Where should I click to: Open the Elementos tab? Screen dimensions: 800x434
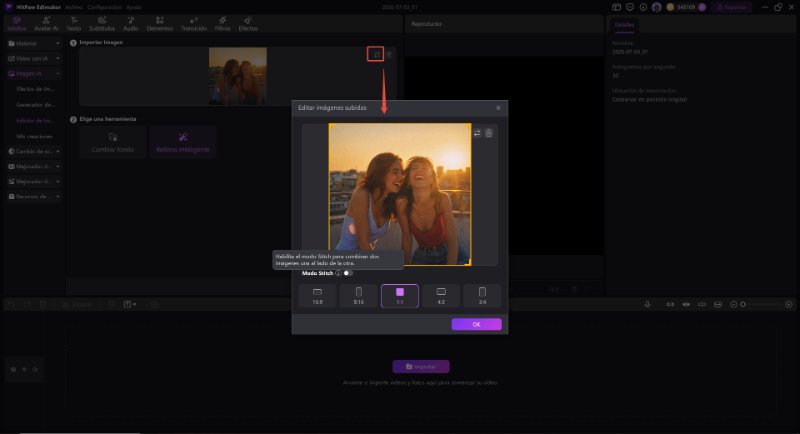click(160, 23)
